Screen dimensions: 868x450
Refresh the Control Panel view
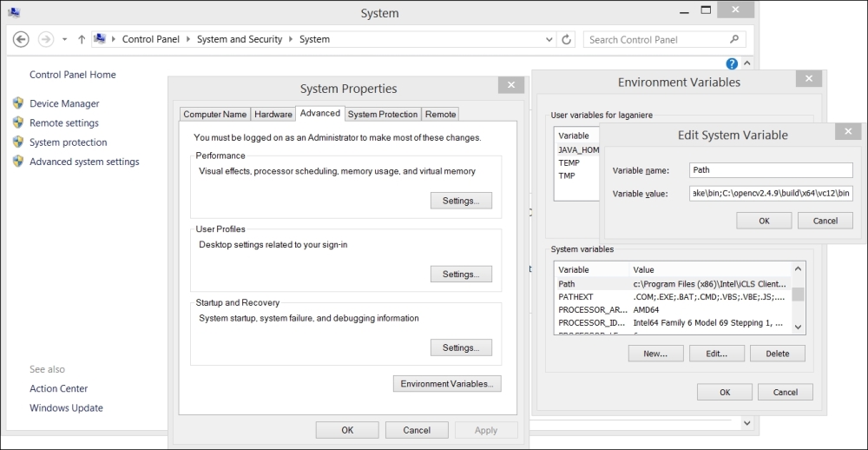[x=566, y=39]
